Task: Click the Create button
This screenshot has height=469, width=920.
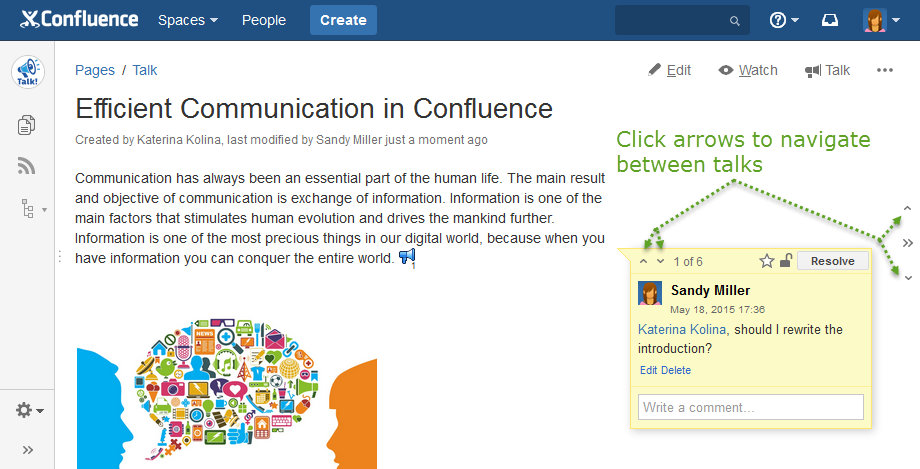Action: pos(343,20)
